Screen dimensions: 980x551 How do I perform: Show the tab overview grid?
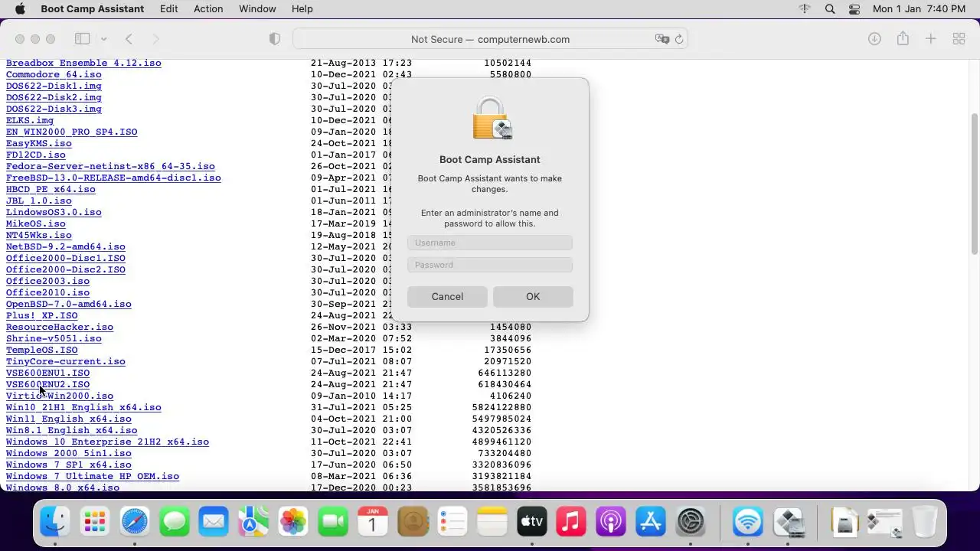point(959,39)
